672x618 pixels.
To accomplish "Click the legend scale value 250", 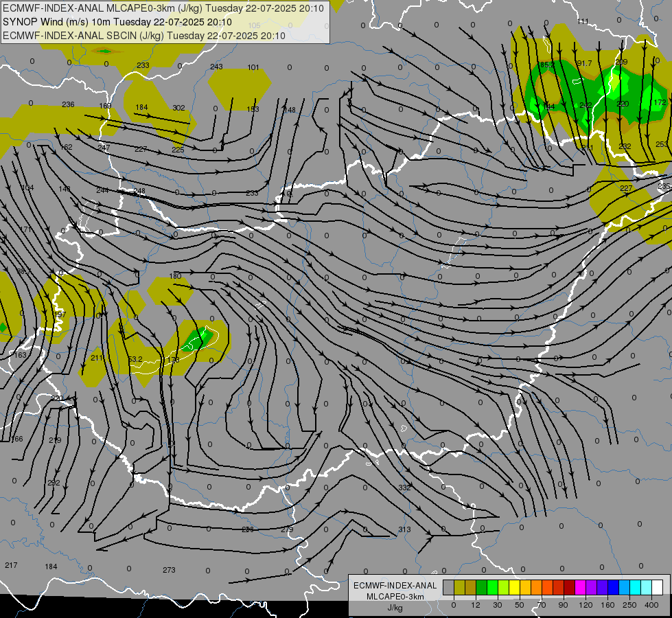I will coord(629,605).
